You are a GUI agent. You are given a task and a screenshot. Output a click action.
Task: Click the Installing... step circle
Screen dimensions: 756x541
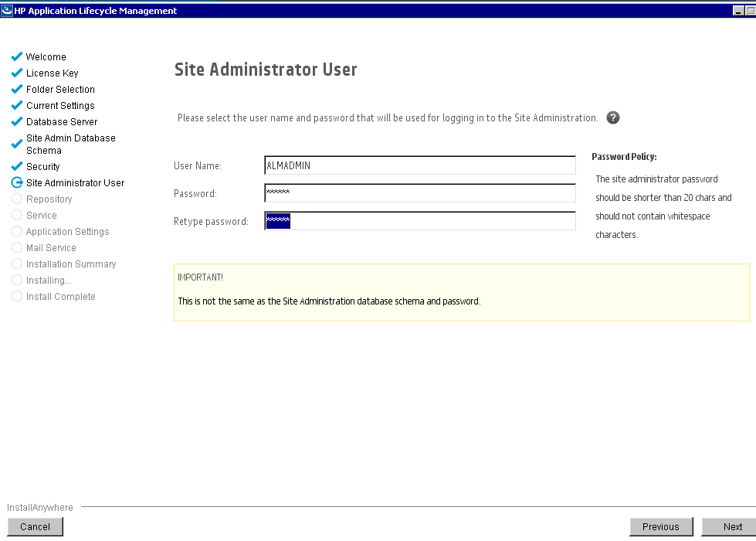coord(17,280)
